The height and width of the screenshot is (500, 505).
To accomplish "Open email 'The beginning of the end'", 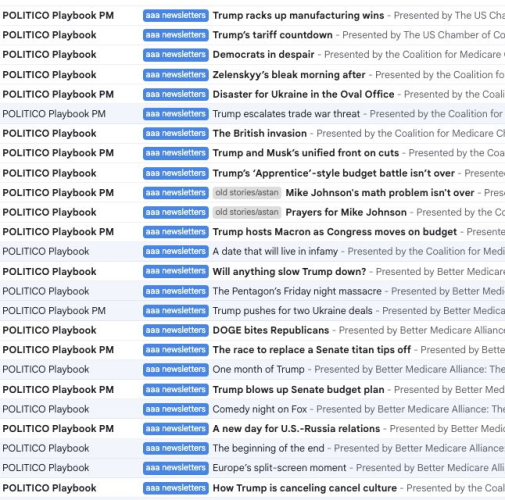I will (268, 448).
